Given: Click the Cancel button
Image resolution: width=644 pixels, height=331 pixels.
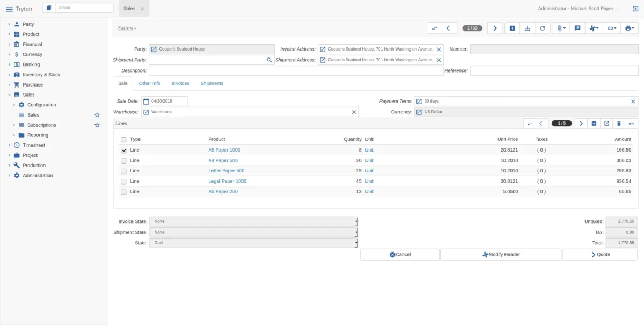Looking at the screenshot, I should (x=400, y=255).
